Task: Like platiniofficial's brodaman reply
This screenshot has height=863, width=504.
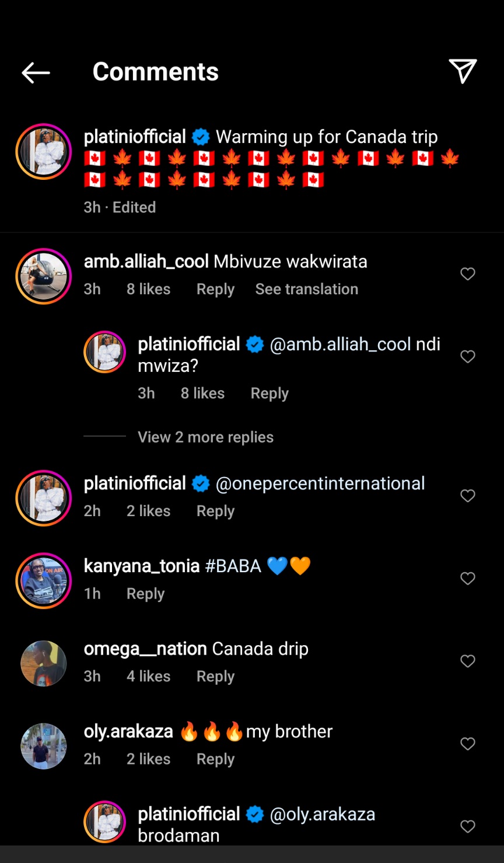Action: click(468, 826)
